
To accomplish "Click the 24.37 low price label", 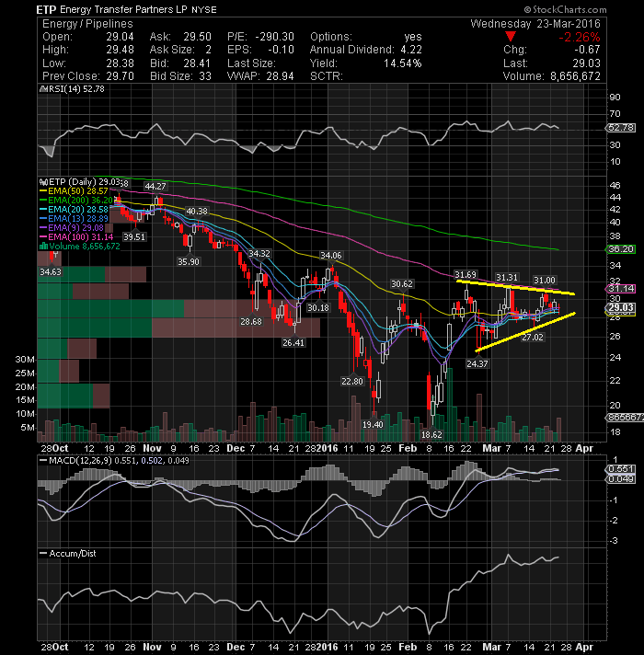I will (477, 364).
